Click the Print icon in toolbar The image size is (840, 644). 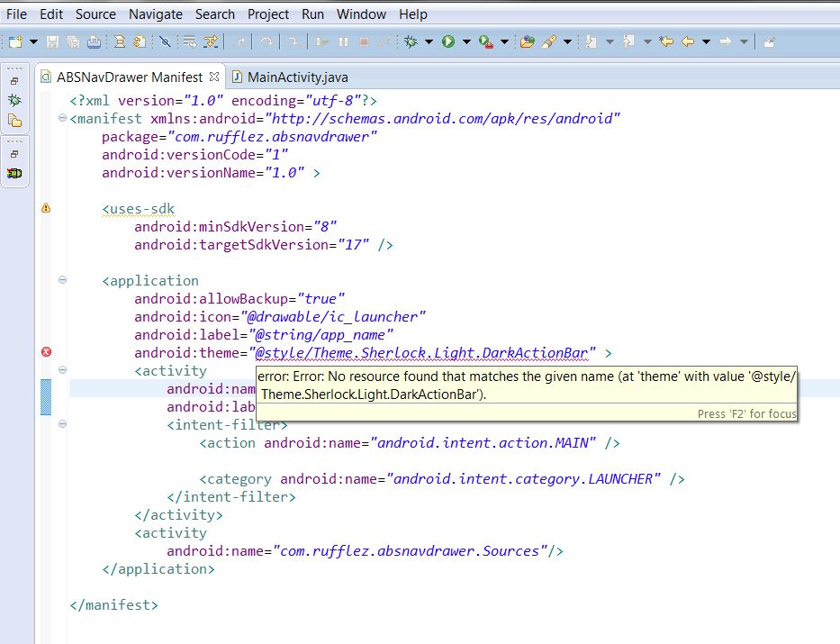click(94, 41)
